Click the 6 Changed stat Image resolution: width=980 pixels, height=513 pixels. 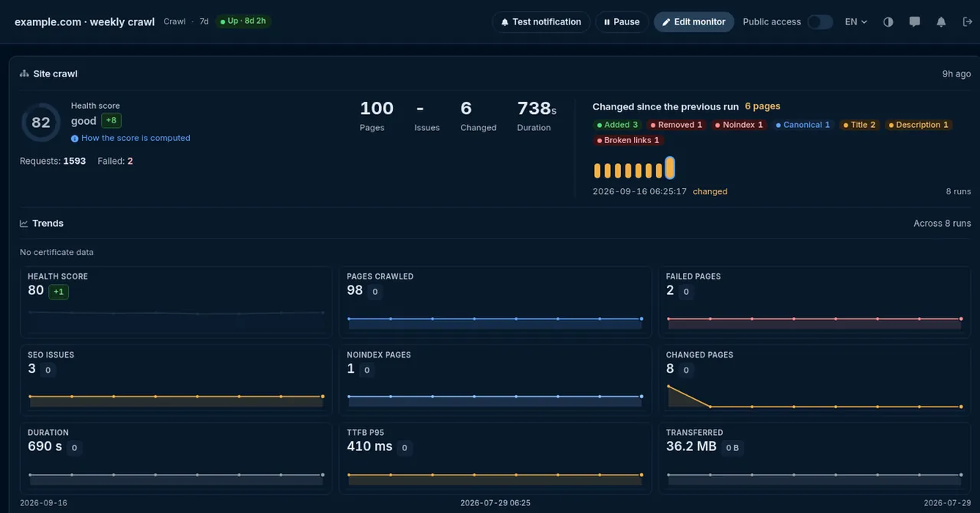point(479,116)
